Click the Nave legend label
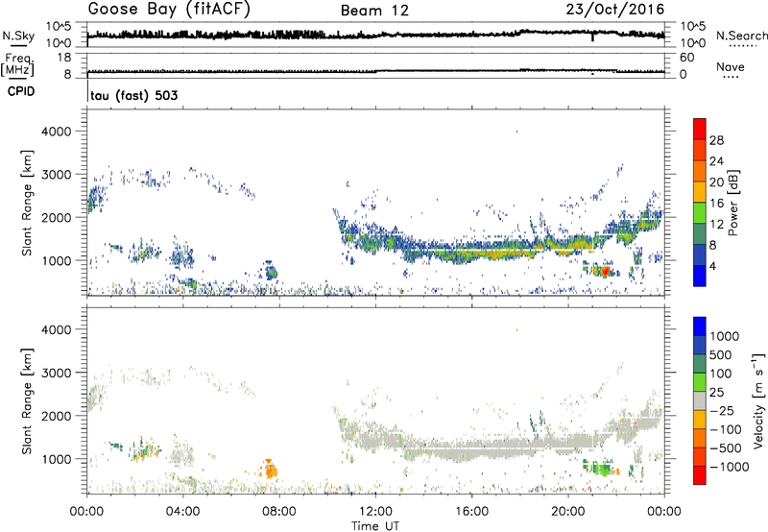This screenshot has height=532, width=768. click(x=731, y=67)
